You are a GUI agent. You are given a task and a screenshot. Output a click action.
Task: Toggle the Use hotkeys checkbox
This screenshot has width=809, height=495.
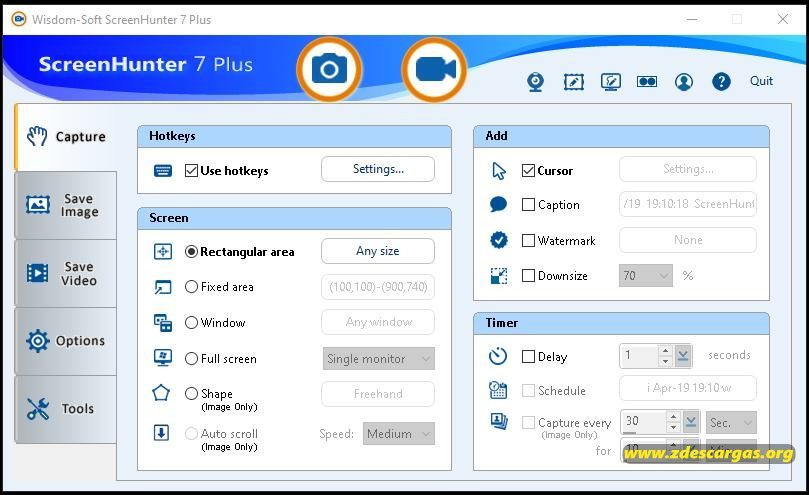[x=191, y=170]
